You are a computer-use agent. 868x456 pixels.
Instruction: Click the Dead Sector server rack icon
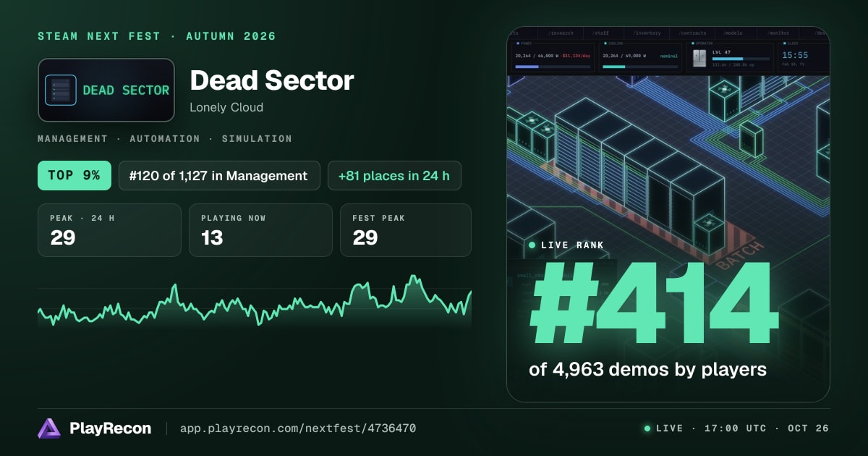point(61,90)
